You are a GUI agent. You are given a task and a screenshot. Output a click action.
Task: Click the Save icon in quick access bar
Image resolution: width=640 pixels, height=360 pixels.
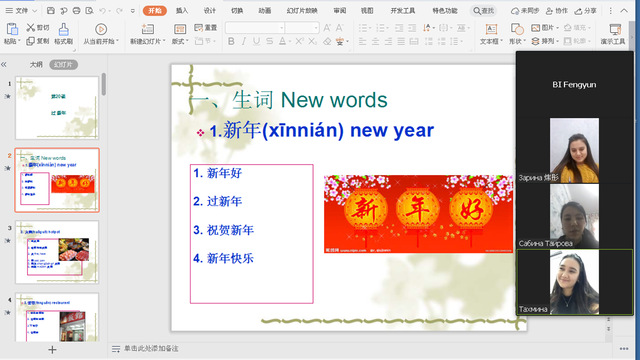click(51, 11)
